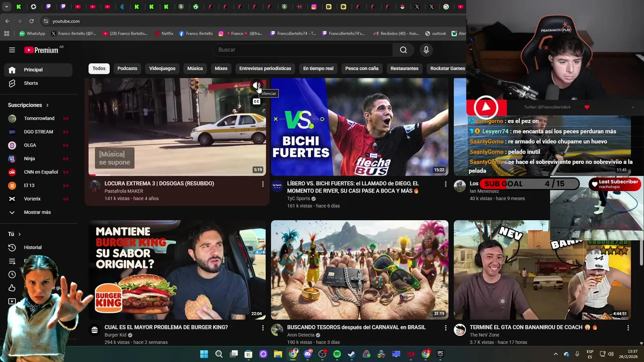Screen dimensions: 644x362
Task: Toggle subtitles CC on video preview
Action: (257, 102)
